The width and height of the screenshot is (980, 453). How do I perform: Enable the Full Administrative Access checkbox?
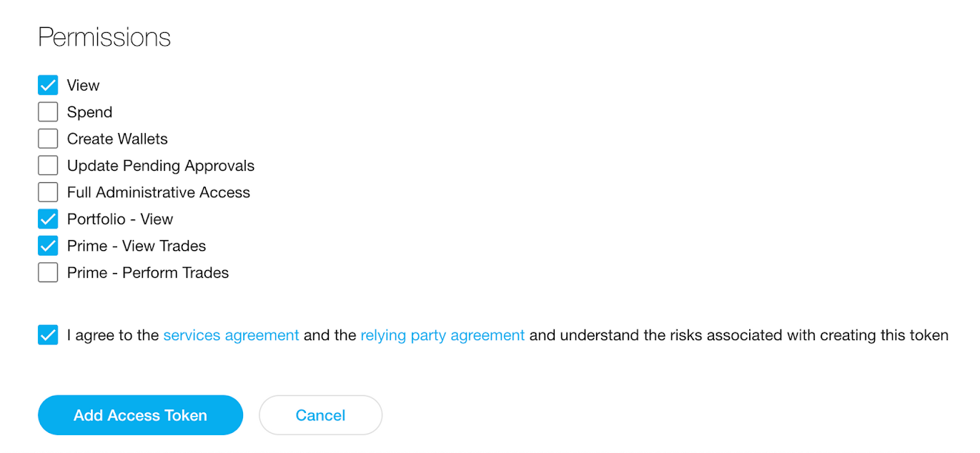48,192
